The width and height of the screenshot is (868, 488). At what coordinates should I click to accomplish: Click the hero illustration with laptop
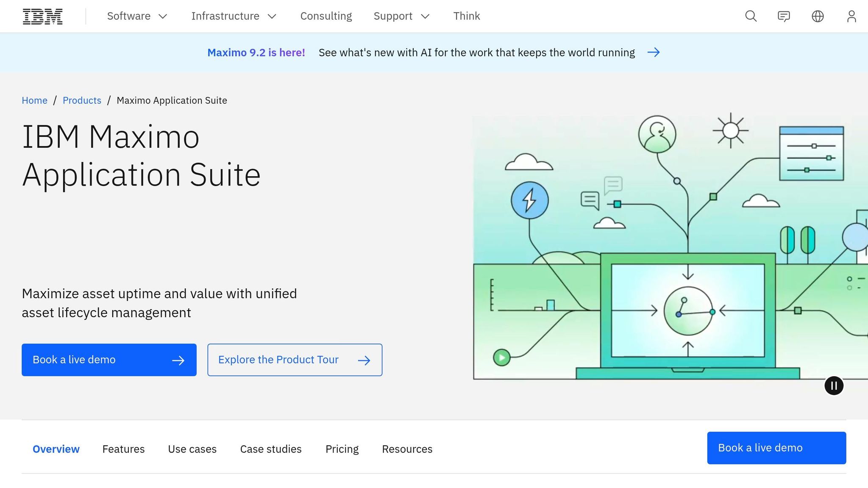pos(670,247)
